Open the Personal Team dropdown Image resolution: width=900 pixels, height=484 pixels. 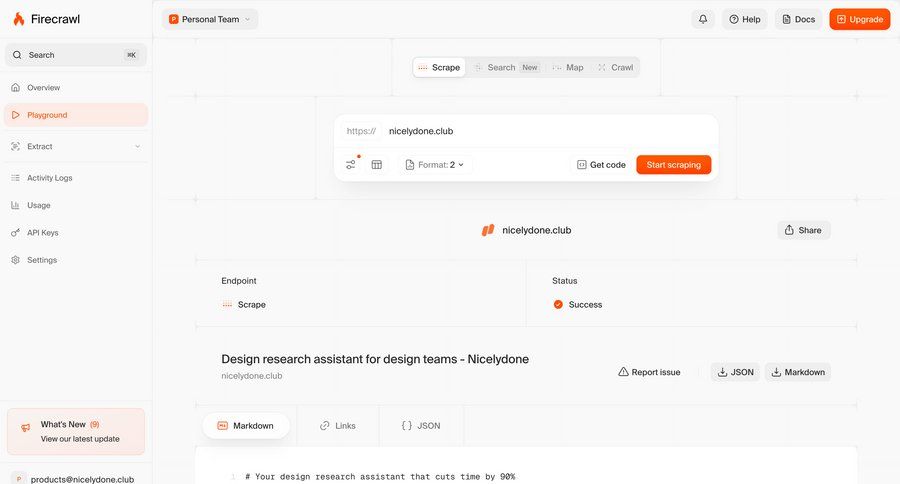pyautogui.click(x=210, y=19)
